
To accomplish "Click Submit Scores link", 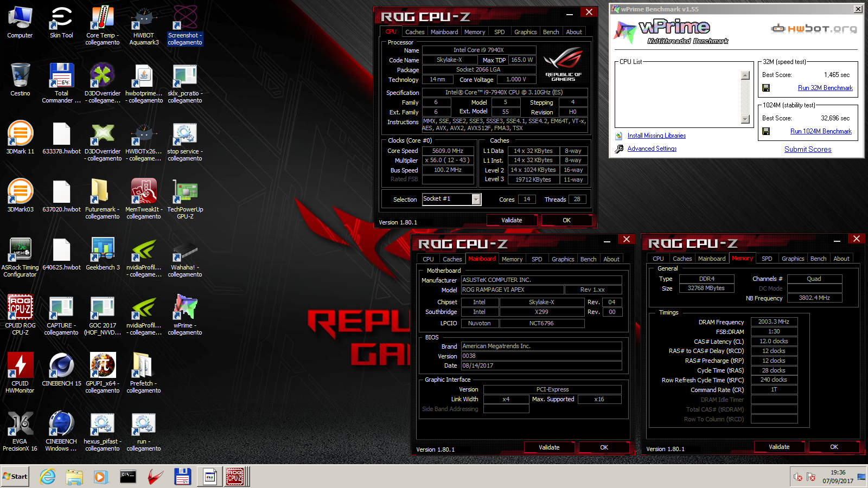I will click(x=808, y=149).
